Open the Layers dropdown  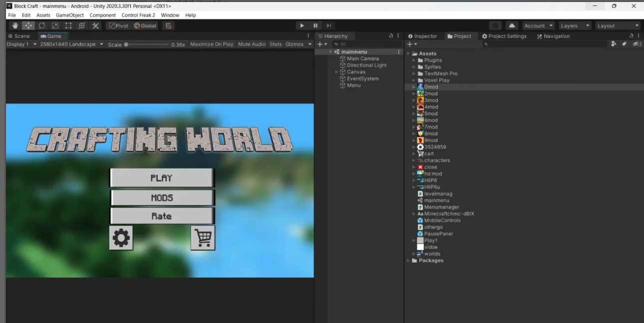tap(574, 25)
